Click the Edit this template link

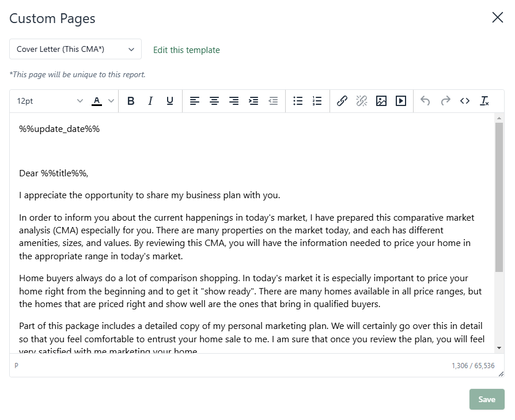(x=186, y=50)
